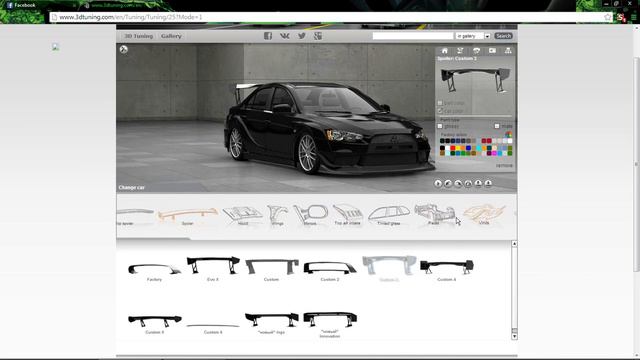Pick the magenta color swatch

494,153
